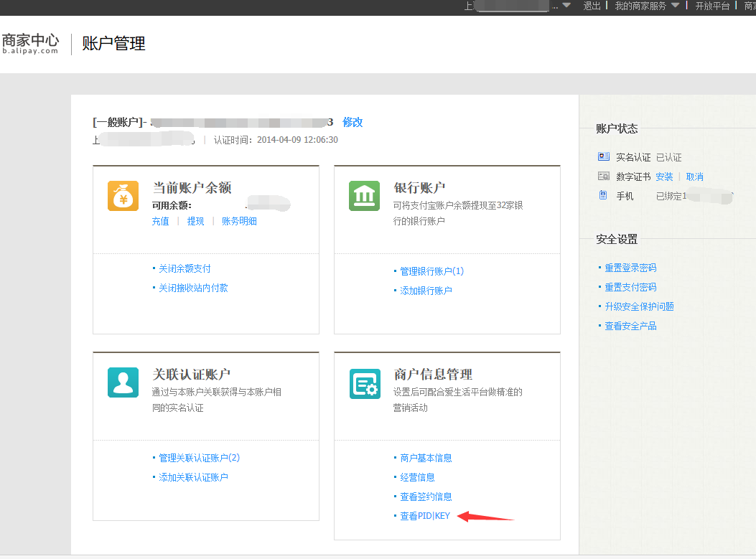
Task: Click 查看签约信息 link
Action: (x=426, y=497)
